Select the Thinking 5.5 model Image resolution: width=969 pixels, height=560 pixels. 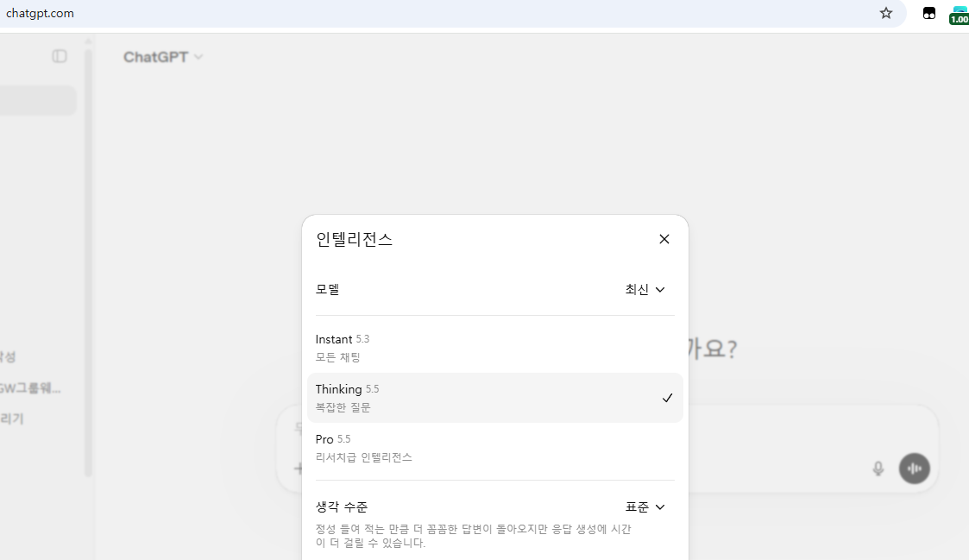tap(495, 398)
